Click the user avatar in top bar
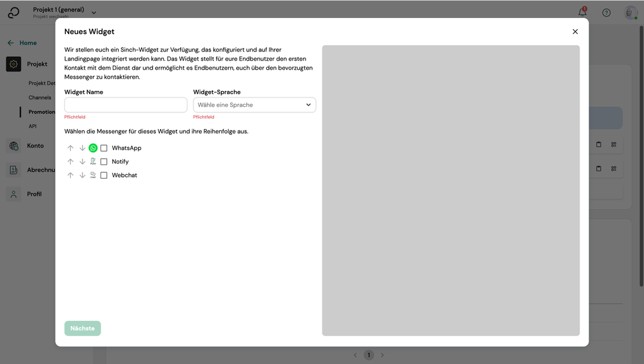Viewport: 644px width, 364px height. pyautogui.click(x=630, y=12)
